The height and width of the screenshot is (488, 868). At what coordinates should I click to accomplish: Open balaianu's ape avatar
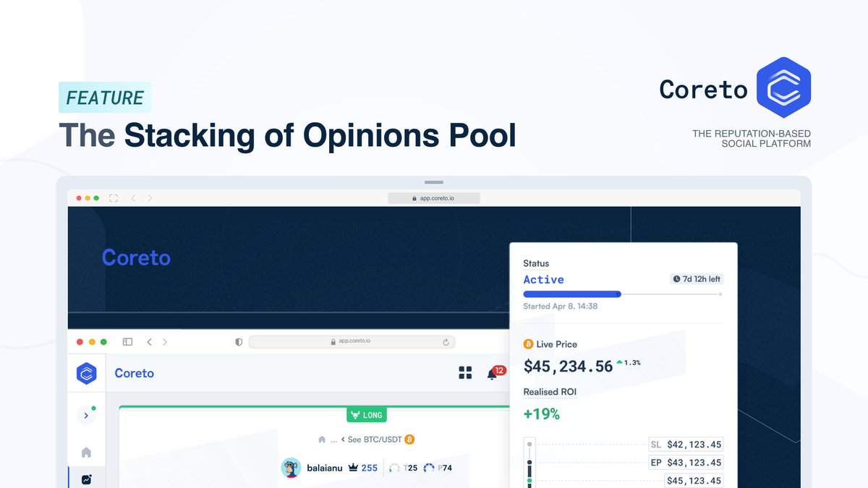coord(290,468)
